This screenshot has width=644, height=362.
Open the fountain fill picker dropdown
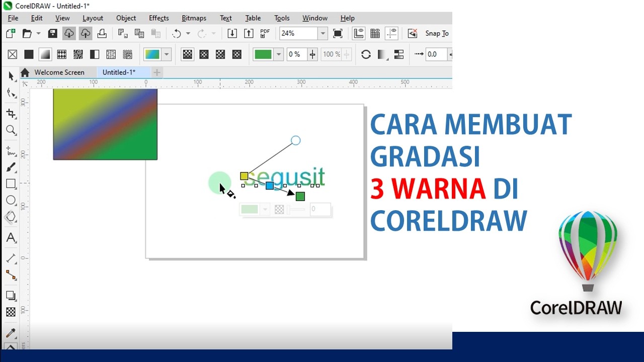[167, 54]
